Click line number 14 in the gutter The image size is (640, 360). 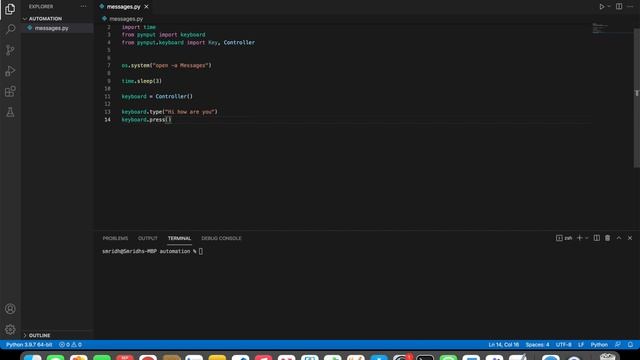click(x=107, y=120)
